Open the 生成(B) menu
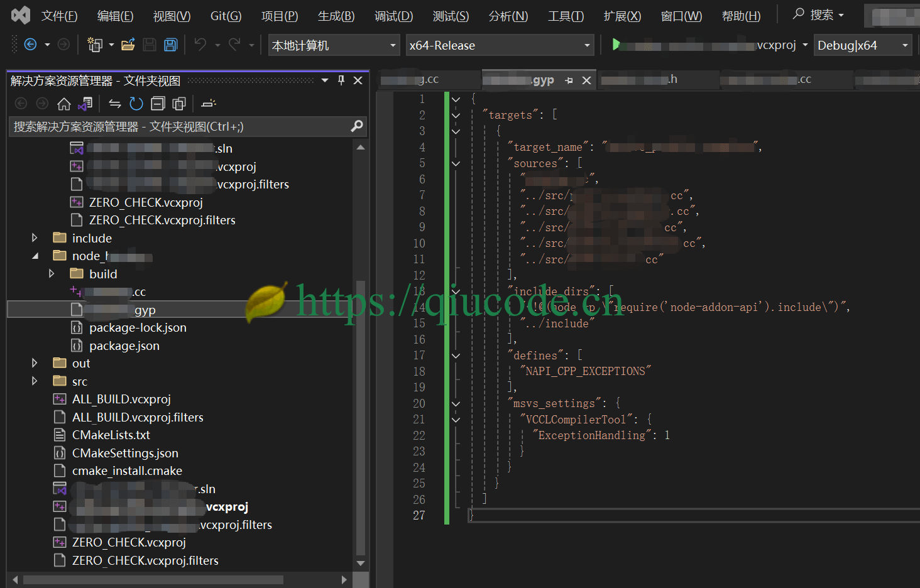 coord(336,16)
